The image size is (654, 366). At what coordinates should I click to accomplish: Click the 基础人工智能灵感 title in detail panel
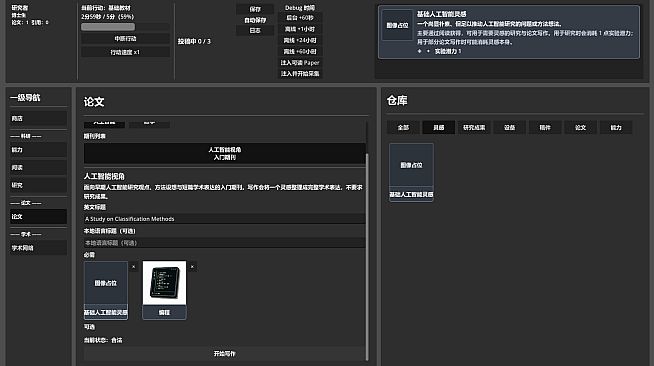[442, 14]
